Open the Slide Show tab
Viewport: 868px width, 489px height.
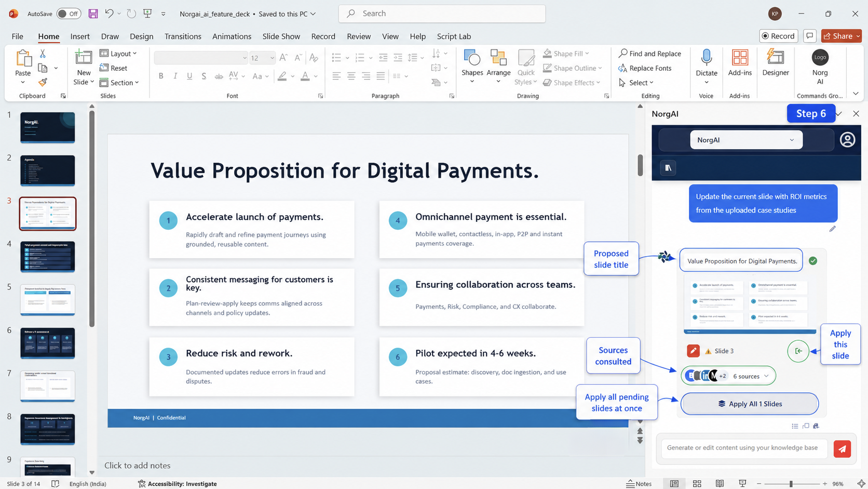click(281, 36)
